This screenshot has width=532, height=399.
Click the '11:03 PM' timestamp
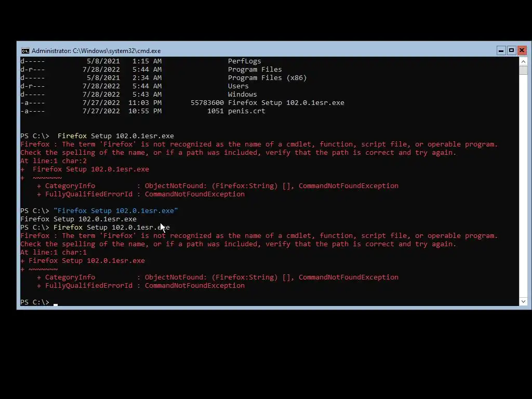coord(145,102)
